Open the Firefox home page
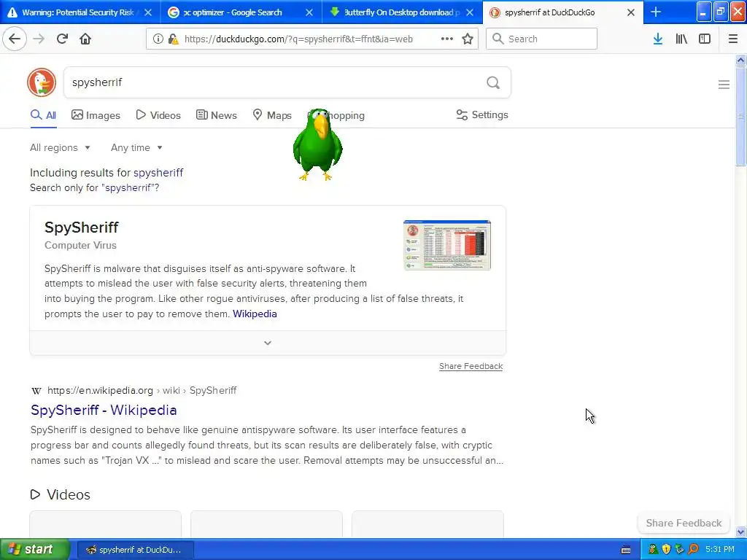 [x=85, y=39]
